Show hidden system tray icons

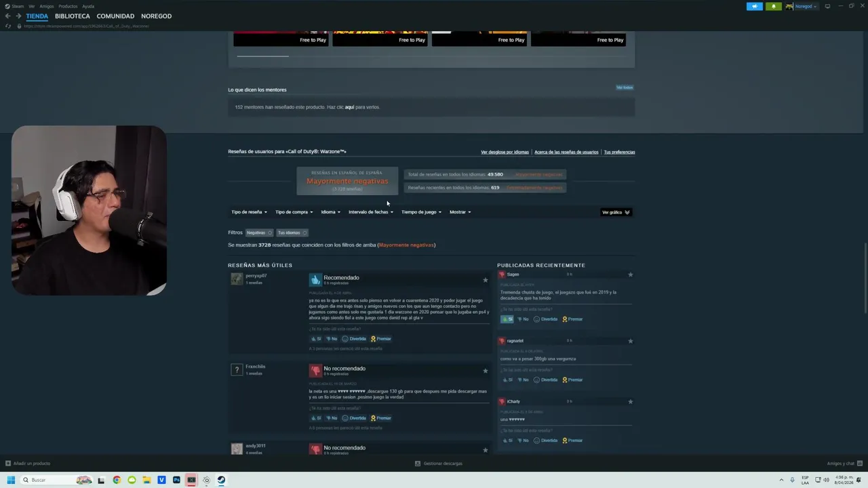coord(783,480)
